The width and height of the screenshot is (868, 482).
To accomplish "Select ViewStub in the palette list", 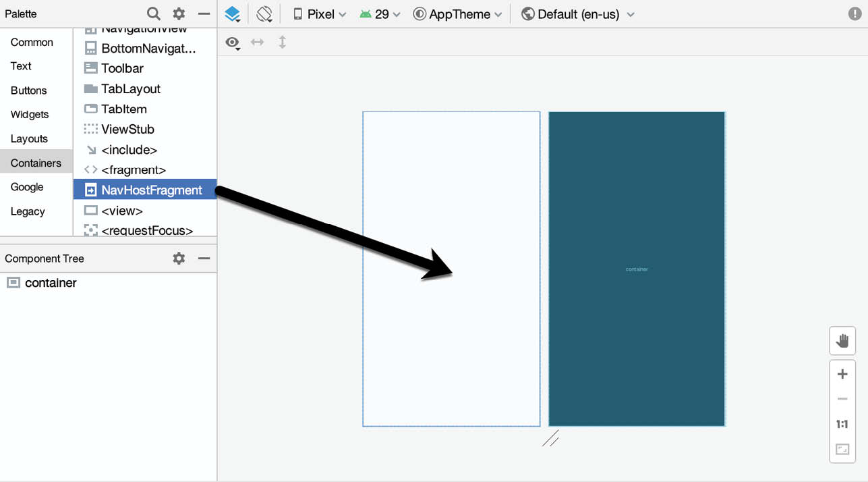I will [x=145, y=129].
